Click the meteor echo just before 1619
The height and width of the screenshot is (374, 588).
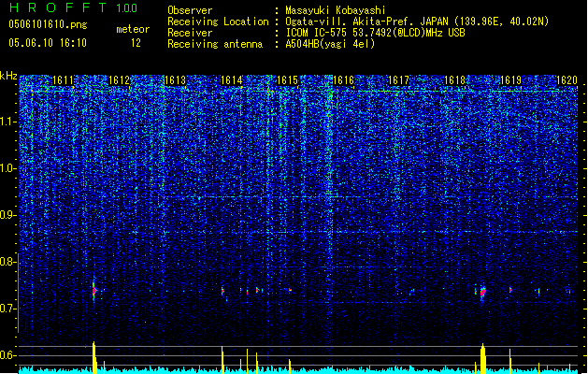(x=510, y=290)
